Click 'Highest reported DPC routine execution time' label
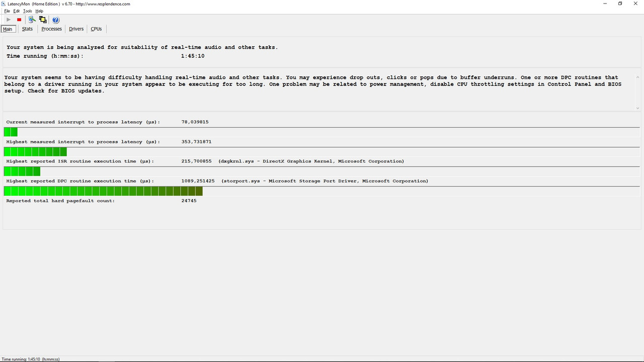This screenshot has height=362, width=644. click(x=80, y=181)
